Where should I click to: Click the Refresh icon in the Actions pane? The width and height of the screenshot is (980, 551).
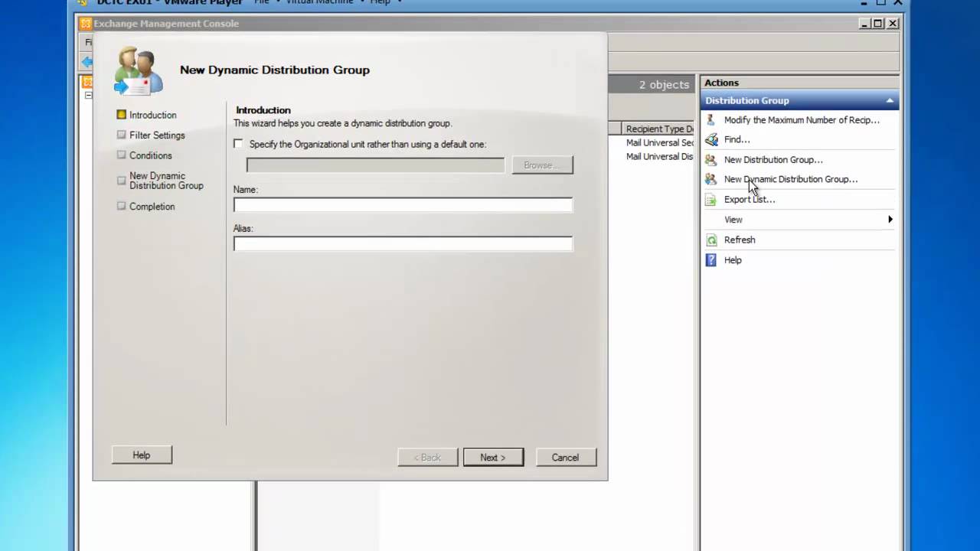click(x=711, y=240)
